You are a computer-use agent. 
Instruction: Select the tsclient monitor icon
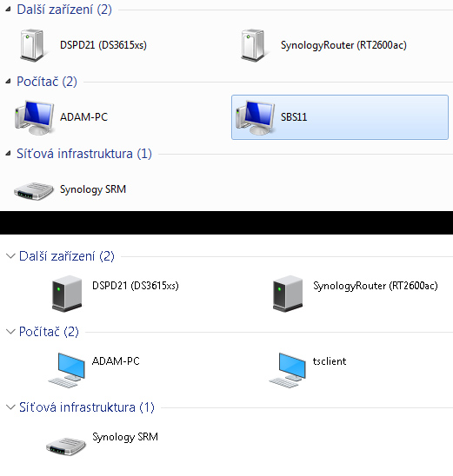(x=288, y=369)
